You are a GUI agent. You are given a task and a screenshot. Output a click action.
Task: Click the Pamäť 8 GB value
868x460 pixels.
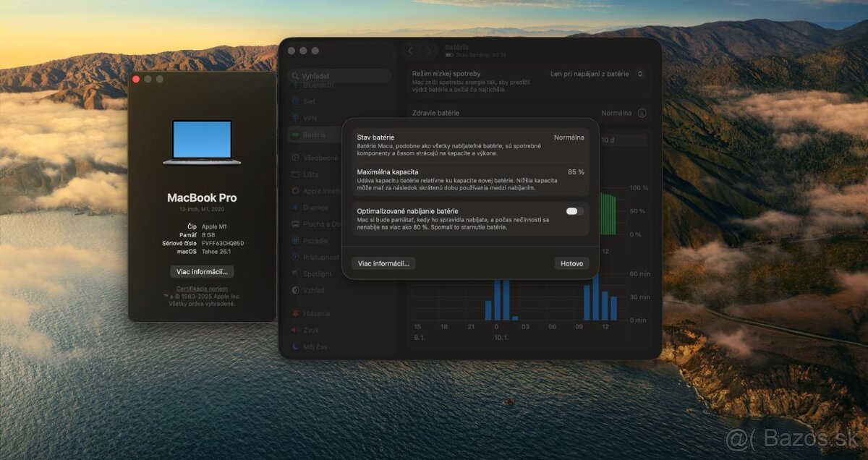(x=208, y=235)
